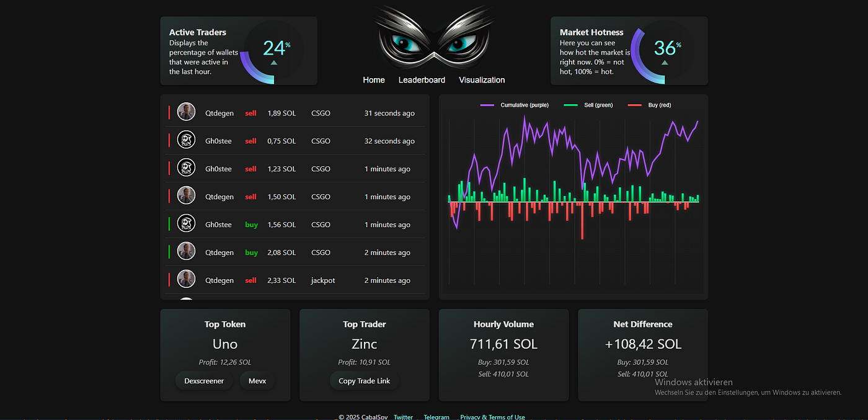868x420 pixels.
Task: Click the 1,50 SOL amount
Action: click(x=281, y=197)
